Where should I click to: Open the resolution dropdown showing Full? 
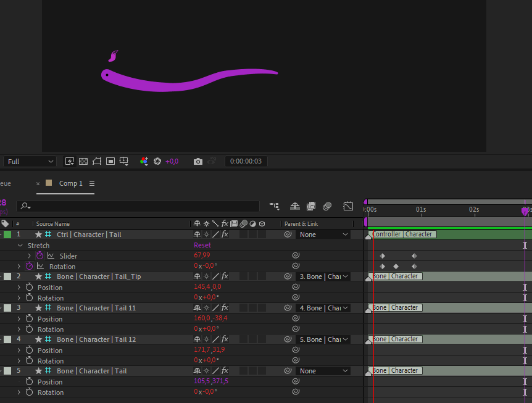30,161
